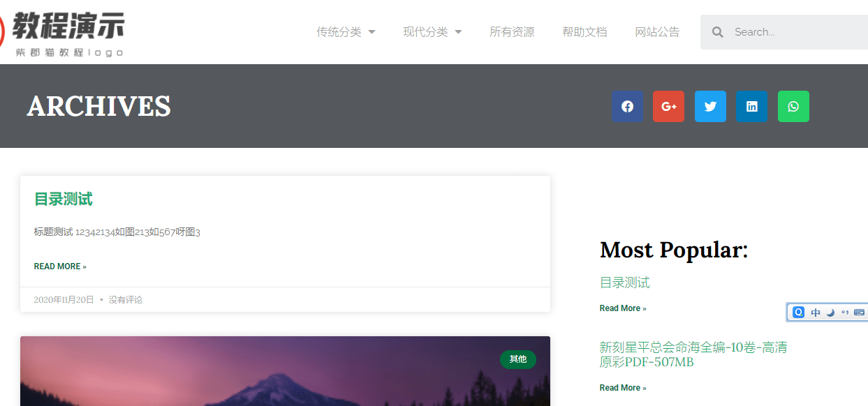Open the soft keyboard icon on input bar
868x406 pixels.
[x=860, y=312]
